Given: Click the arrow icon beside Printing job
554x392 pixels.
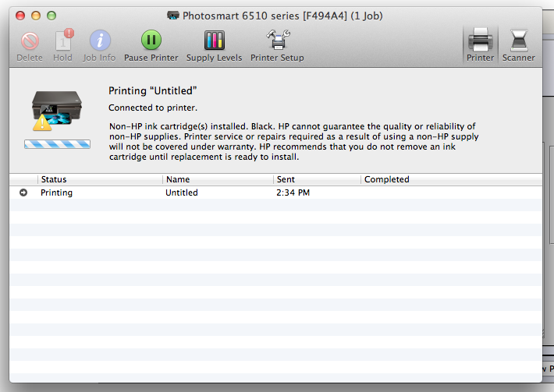Looking at the screenshot, I should click(23, 192).
